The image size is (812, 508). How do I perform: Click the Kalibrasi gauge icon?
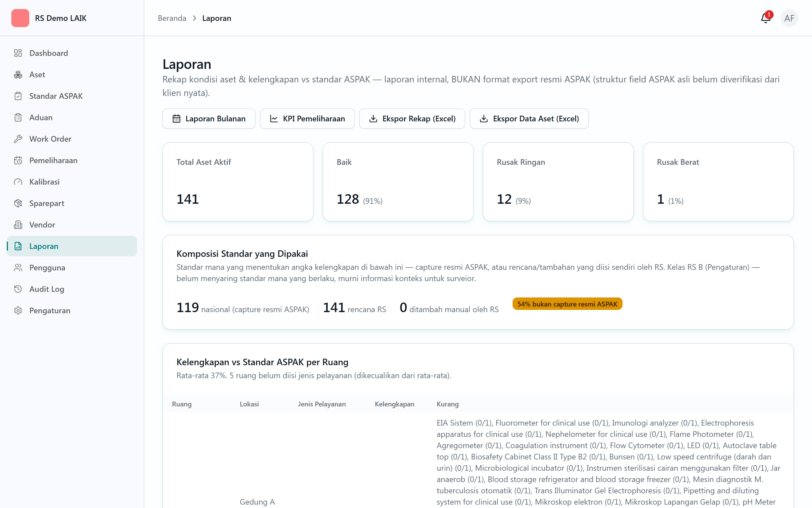pos(18,182)
